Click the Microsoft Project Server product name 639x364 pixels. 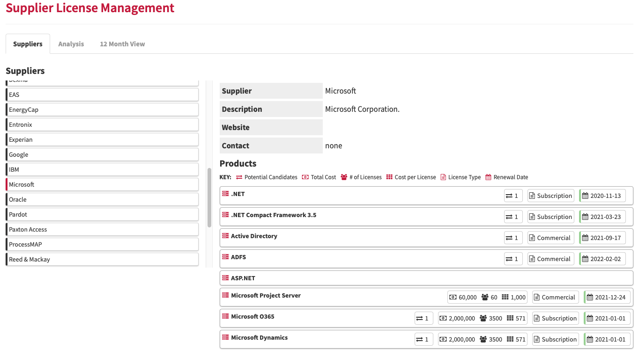tap(266, 295)
